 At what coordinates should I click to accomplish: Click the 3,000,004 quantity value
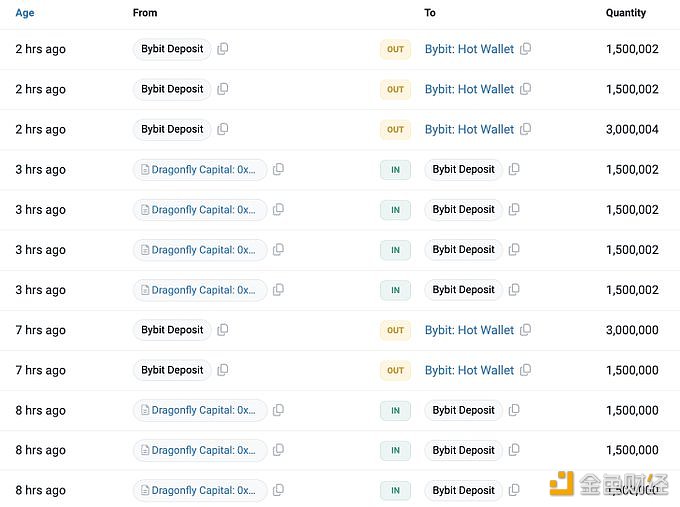(632, 129)
